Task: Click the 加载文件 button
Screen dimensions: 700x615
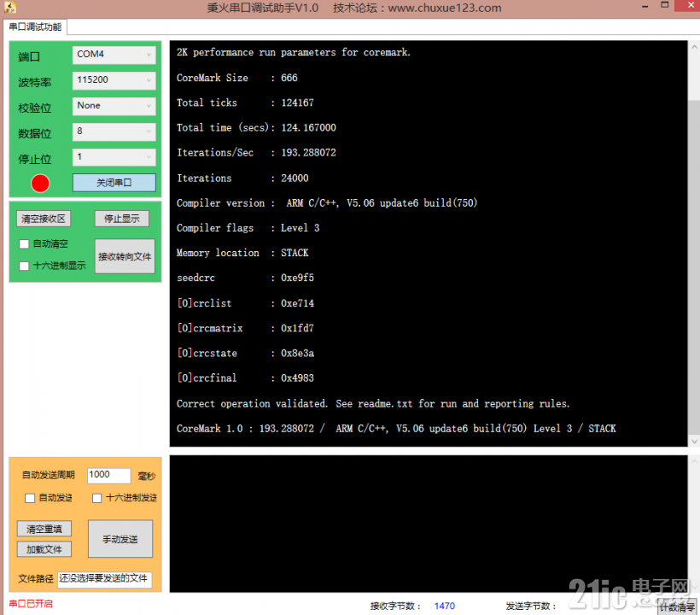Action: (x=44, y=549)
